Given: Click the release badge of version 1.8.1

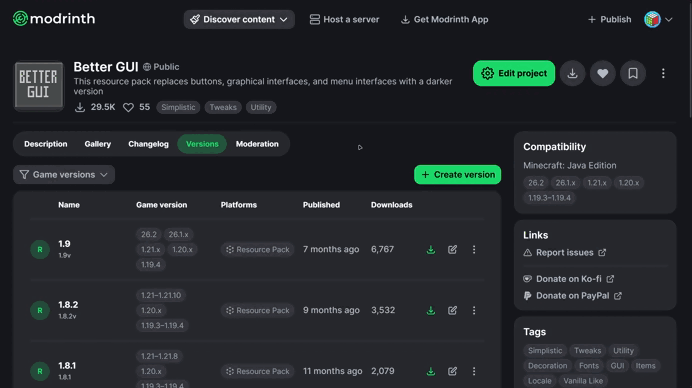Looking at the screenshot, I should coord(40,371).
